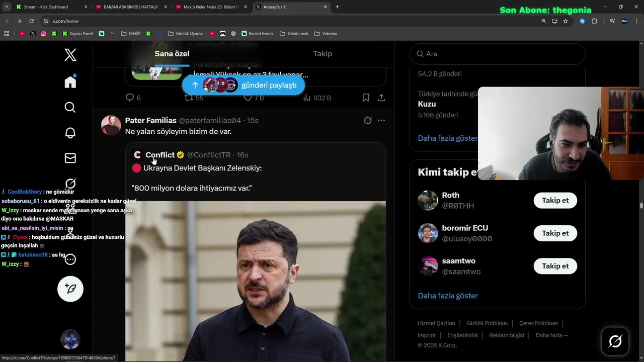644x362 pixels.
Task: Expand the tab search dropdown arrow
Action: click(x=7, y=7)
